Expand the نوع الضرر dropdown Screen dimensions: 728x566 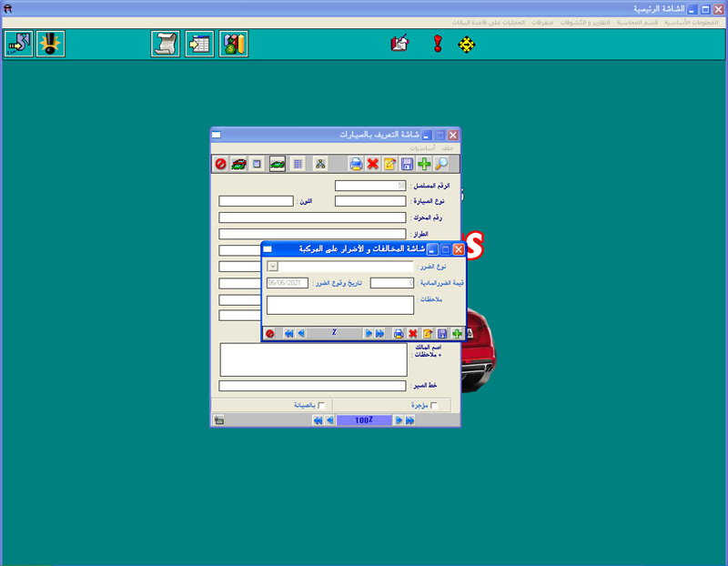pyautogui.click(x=273, y=267)
